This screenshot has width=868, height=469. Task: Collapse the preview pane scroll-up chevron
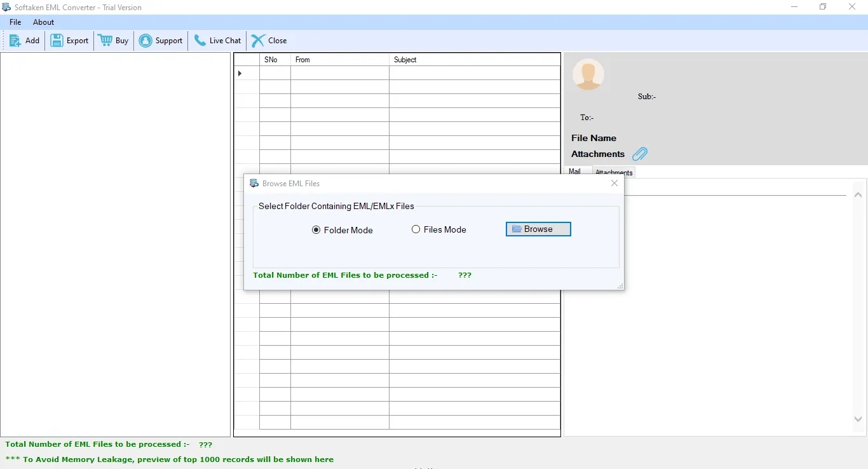coord(858,195)
